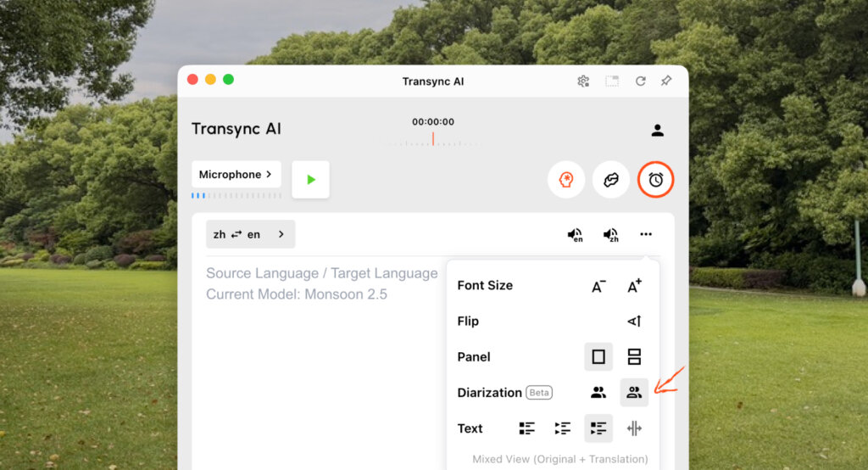
Task: Click the Source Language / Target Language text
Action: click(322, 273)
